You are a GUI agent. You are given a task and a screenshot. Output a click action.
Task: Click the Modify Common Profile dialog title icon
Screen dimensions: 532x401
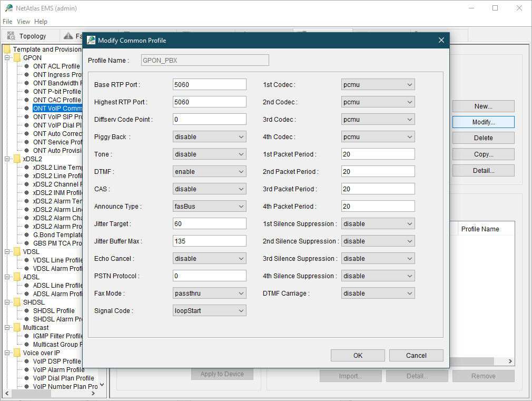[x=91, y=41]
